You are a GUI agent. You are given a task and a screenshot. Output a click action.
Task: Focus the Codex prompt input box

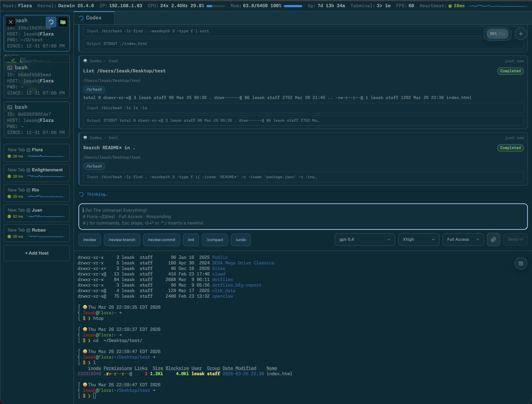[x=303, y=216]
